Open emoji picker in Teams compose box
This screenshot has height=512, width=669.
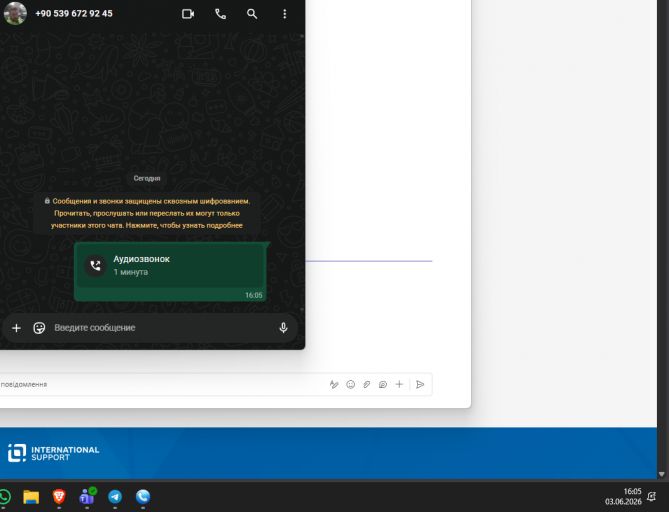(350, 384)
